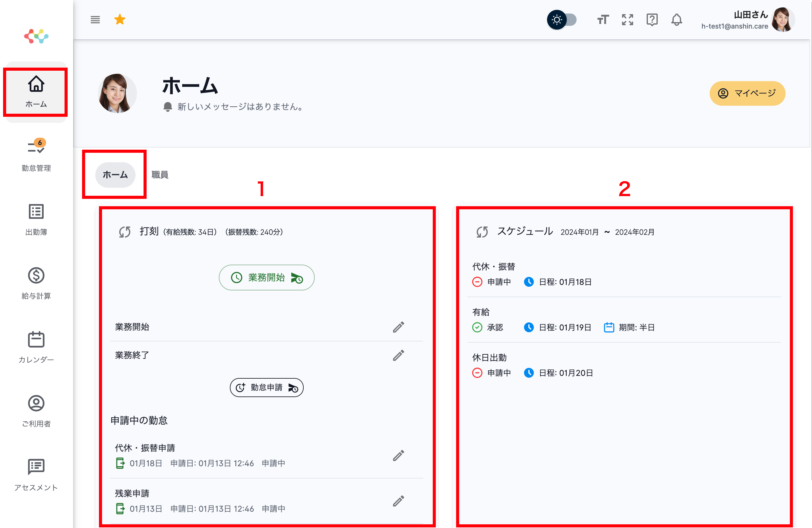Refresh the 打刻 panel
Screen dimensions: 812x528
click(125, 232)
